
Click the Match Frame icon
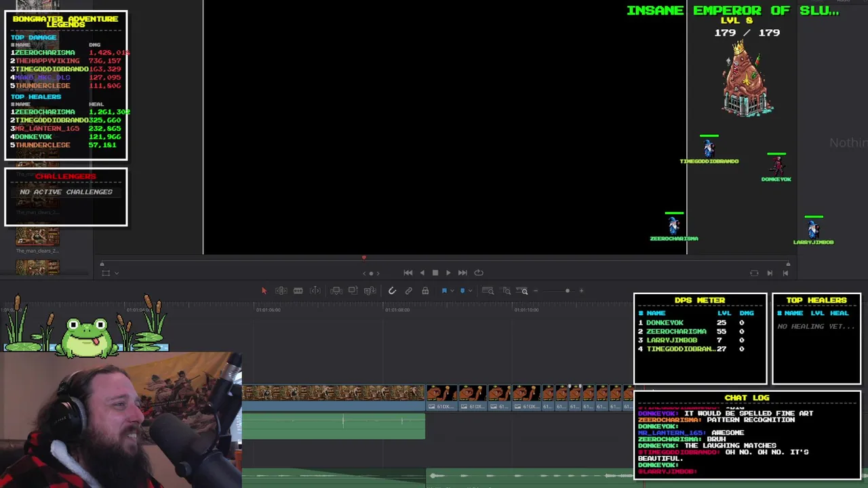point(754,272)
